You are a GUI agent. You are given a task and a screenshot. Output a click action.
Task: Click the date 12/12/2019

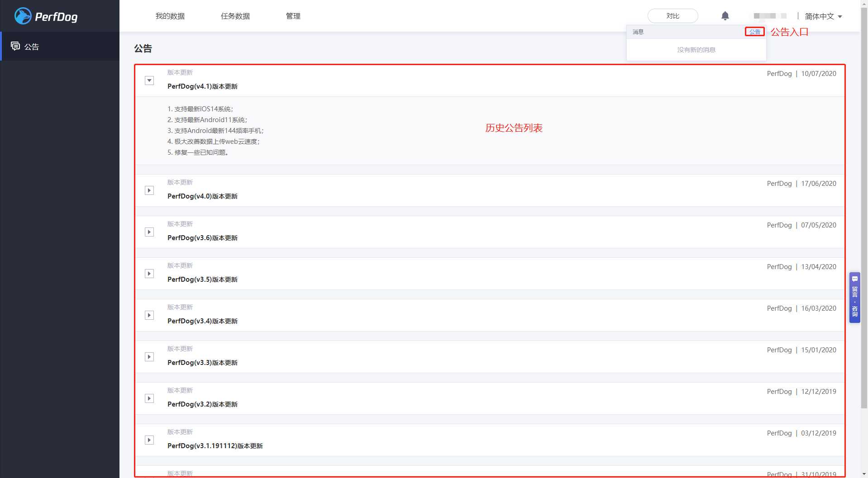[819, 392]
